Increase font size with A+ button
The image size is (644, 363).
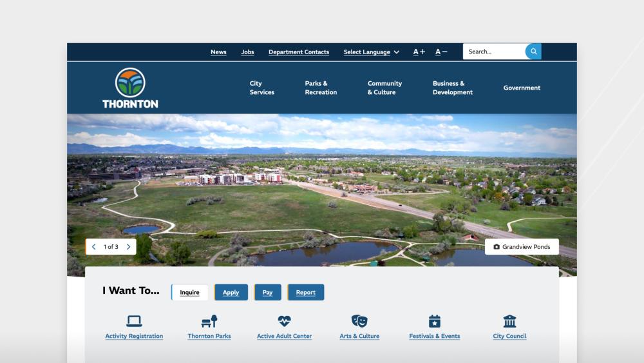click(419, 52)
